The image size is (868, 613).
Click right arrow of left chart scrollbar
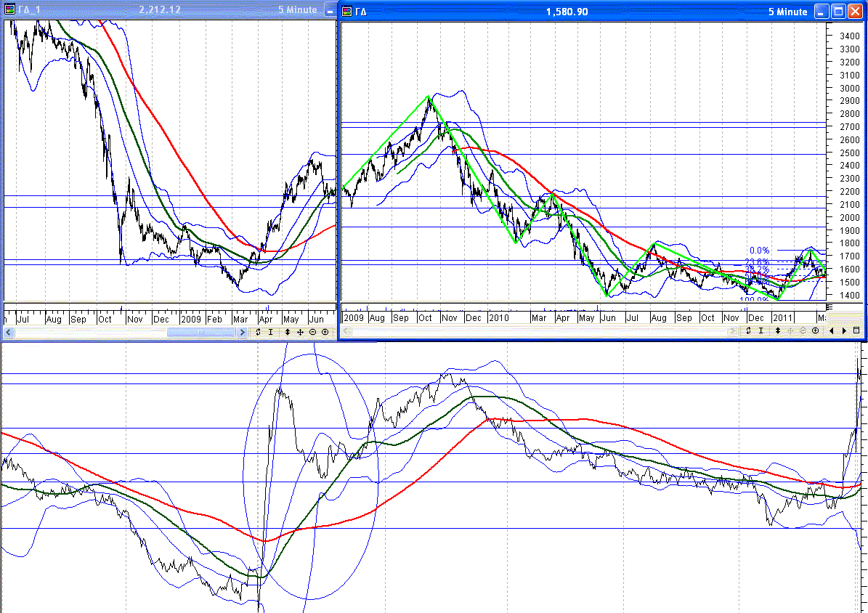242,332
